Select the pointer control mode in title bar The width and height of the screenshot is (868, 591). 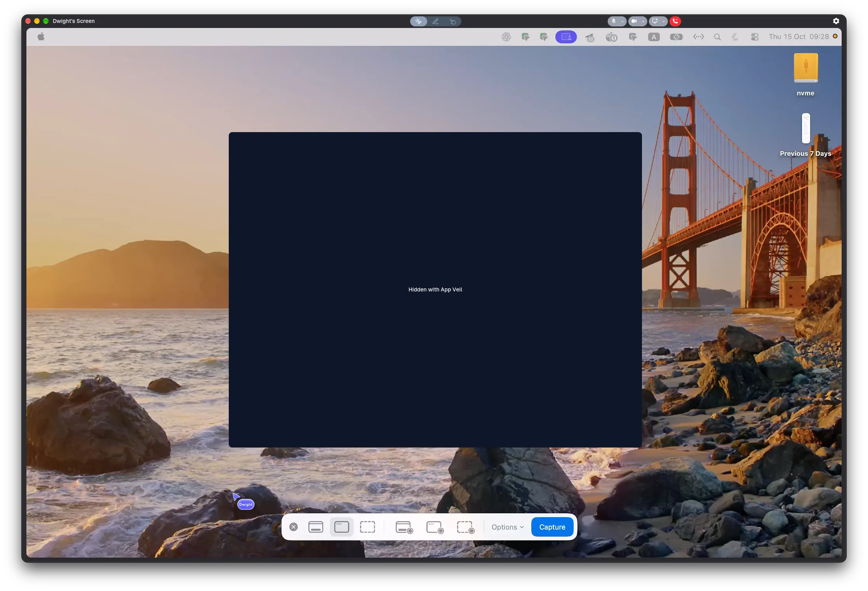(x=418, y=21)
